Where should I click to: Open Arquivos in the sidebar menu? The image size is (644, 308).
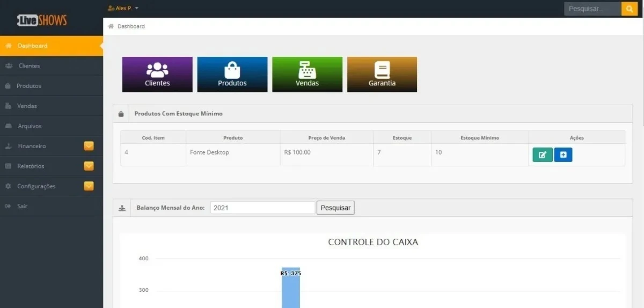click(x=52, y=126)
